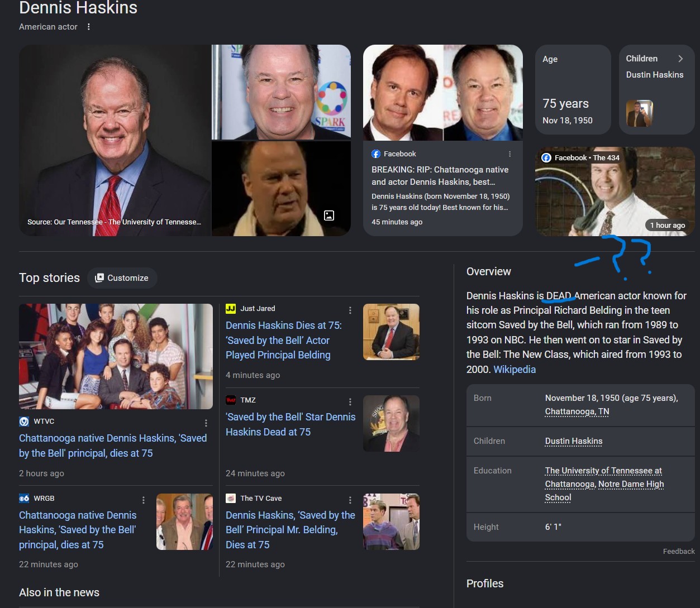
Task: Click the Profiles section heading
Action: point(485,583)
